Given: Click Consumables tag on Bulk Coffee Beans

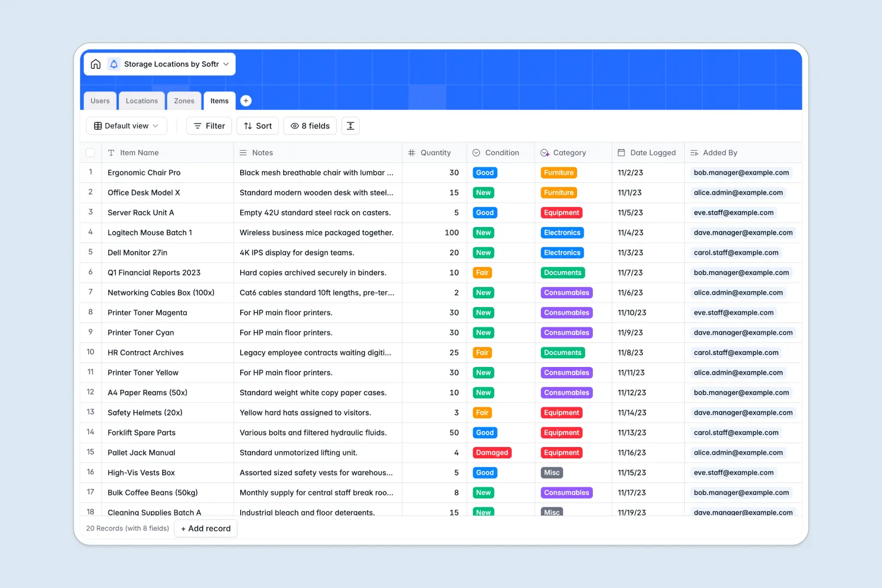Looking at the screenshot, I should pyautogui.click(x=567, y=493).
